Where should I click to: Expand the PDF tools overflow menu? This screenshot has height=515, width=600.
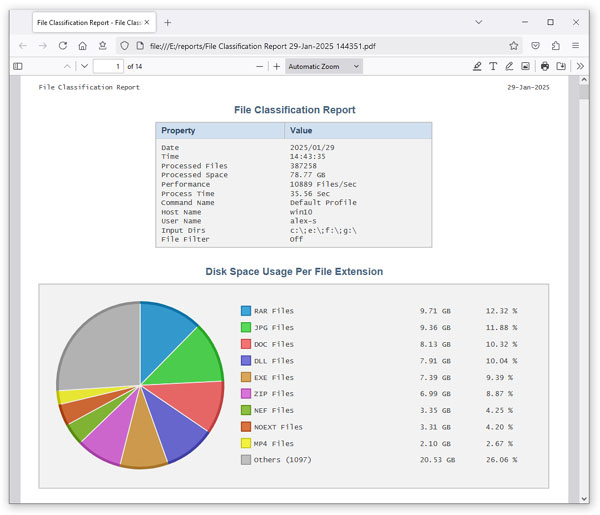point(580,66)
